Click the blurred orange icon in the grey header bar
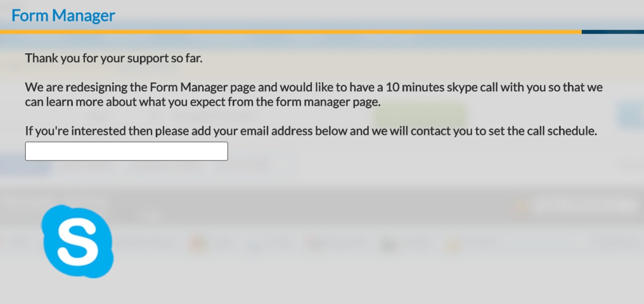644x304 pixels. [x=521, y=206]
